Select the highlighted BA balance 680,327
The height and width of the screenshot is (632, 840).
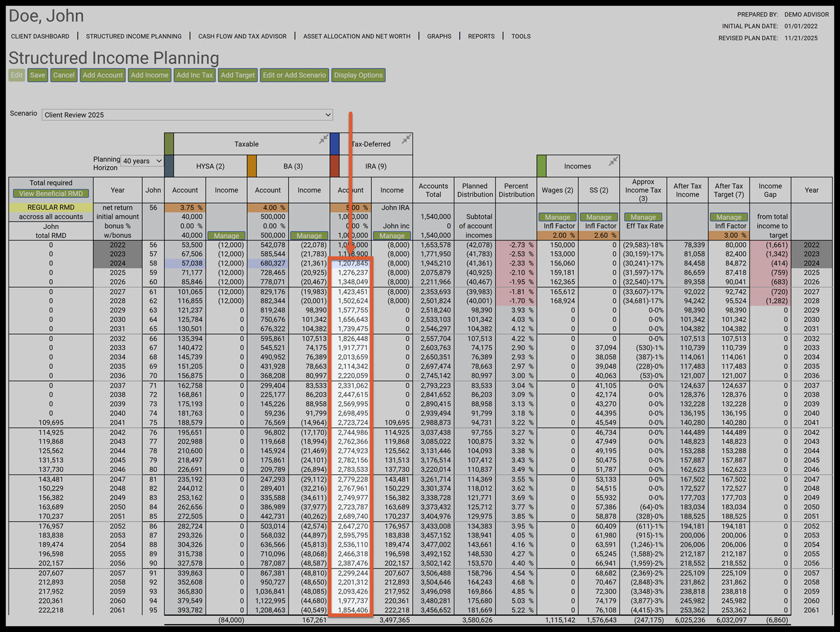click(268, 263)
